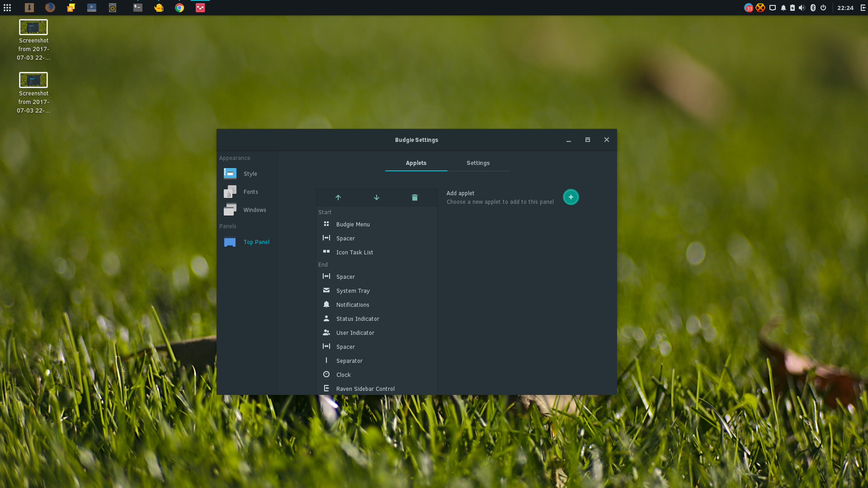Click the 22:24 panel clock
This screenshot has width=868, height=488.
click(x=845, y=8)
